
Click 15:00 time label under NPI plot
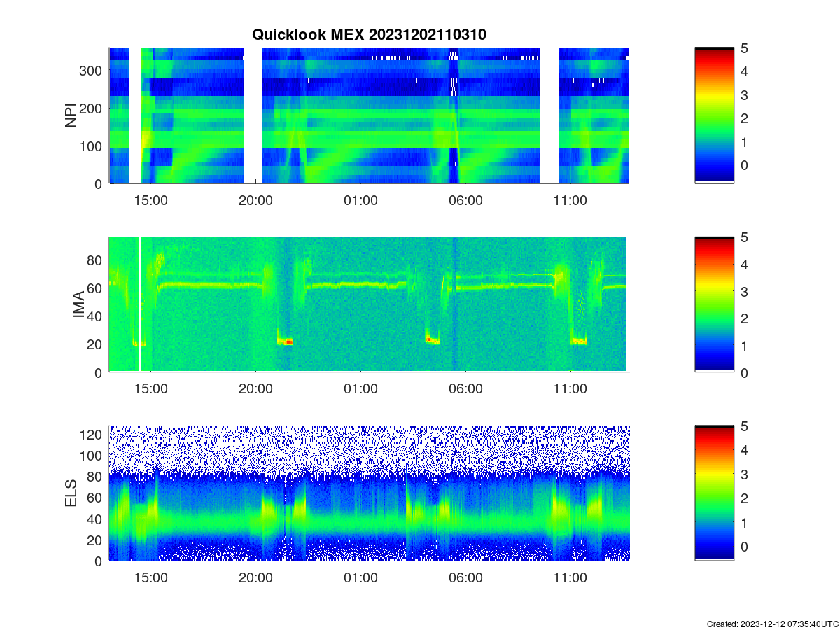(150, 200)
